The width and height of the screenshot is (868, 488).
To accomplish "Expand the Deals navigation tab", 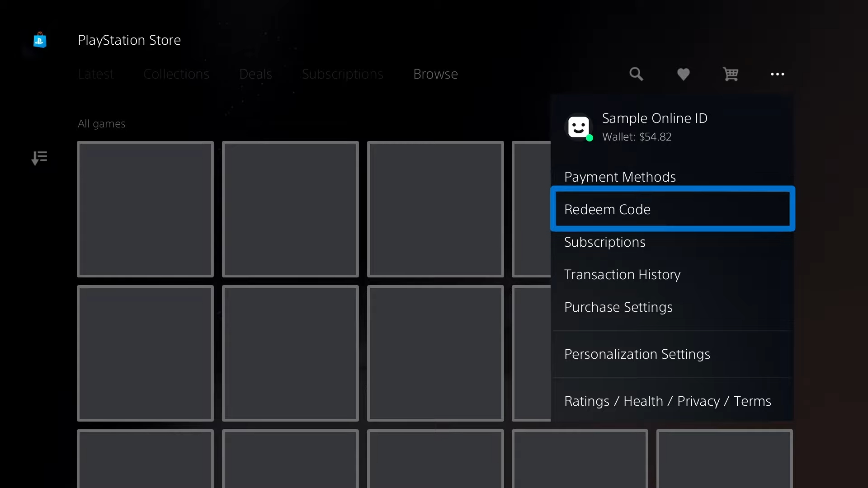I will click(x=255, y=73).
